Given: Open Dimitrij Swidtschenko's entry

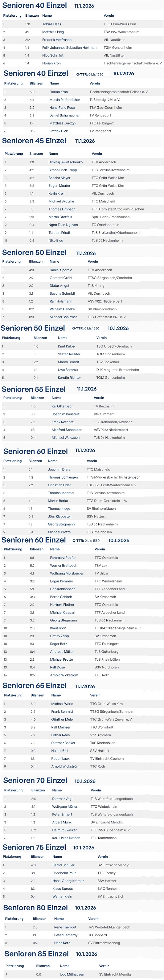Looking at the screenshot, I should [x=65, y=162].
